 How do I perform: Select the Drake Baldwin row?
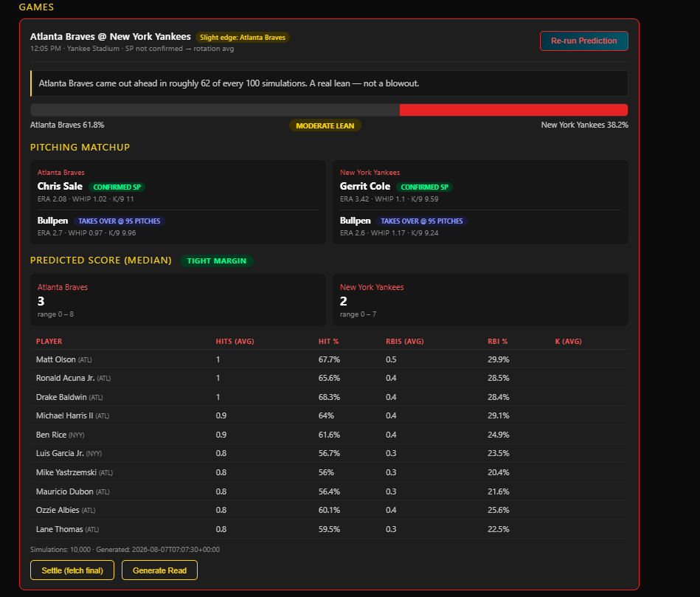click(329, 397)
